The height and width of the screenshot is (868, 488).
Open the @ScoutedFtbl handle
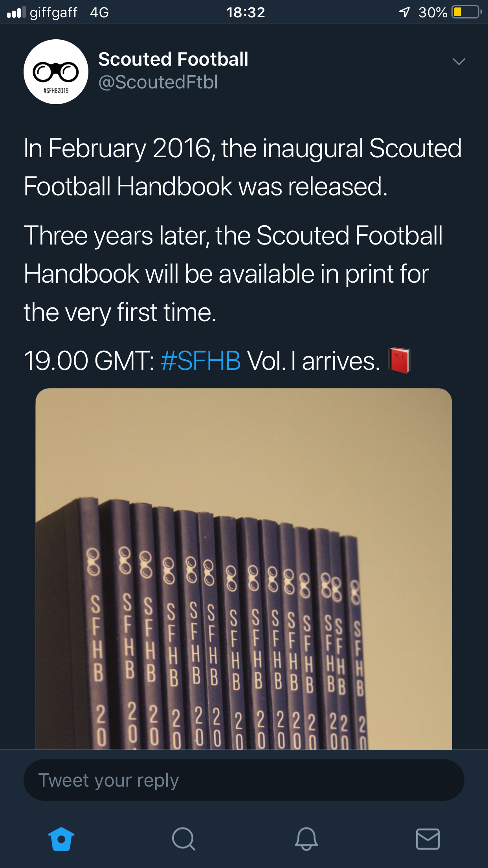158,82
